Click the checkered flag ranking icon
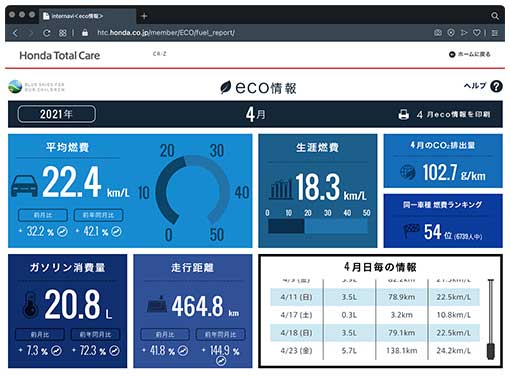This screenshot has width=510, height=377. click(x=411, y=231)
